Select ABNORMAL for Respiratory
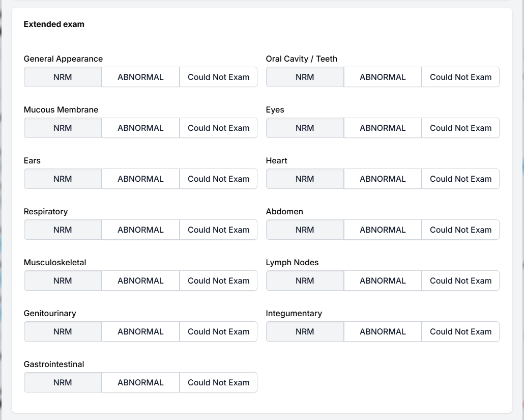This screenshot has width=524, height=420. coord(140,230)
